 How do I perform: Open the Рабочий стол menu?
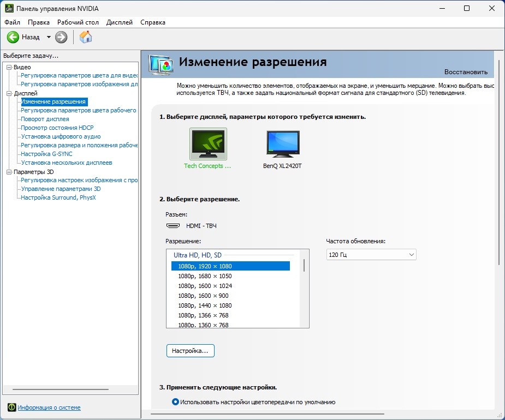point(78,22)
